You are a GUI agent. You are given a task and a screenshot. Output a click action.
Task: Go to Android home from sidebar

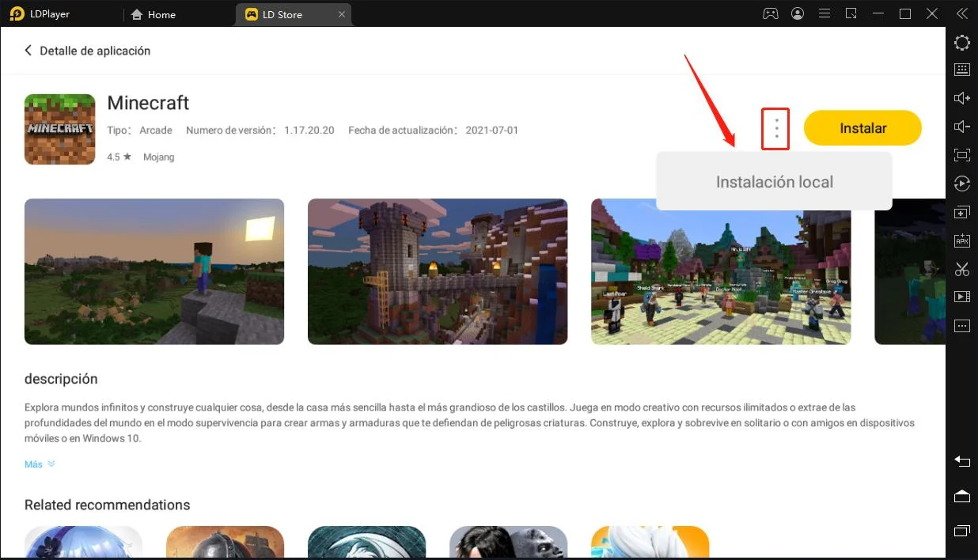coord(962,496)
